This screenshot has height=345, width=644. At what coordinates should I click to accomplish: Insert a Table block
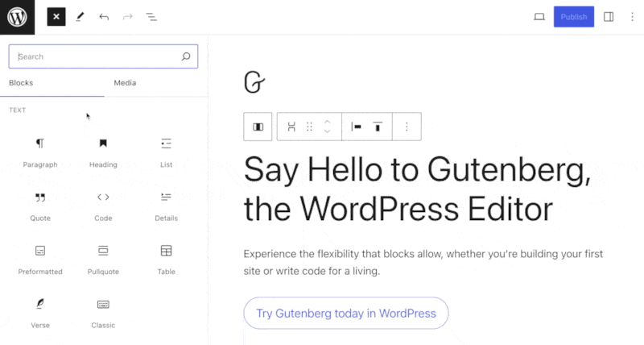[x=166, y=258]
